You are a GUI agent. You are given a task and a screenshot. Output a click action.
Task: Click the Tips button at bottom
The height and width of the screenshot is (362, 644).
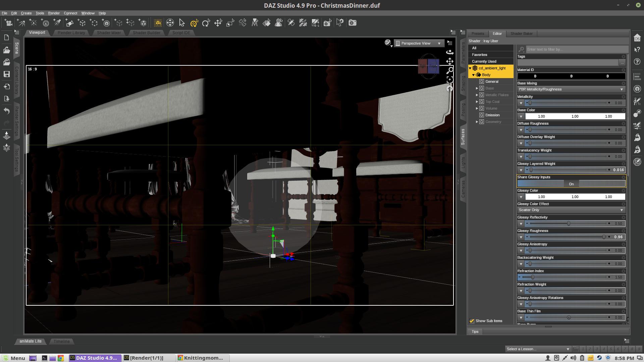click(x=475, y=331)
